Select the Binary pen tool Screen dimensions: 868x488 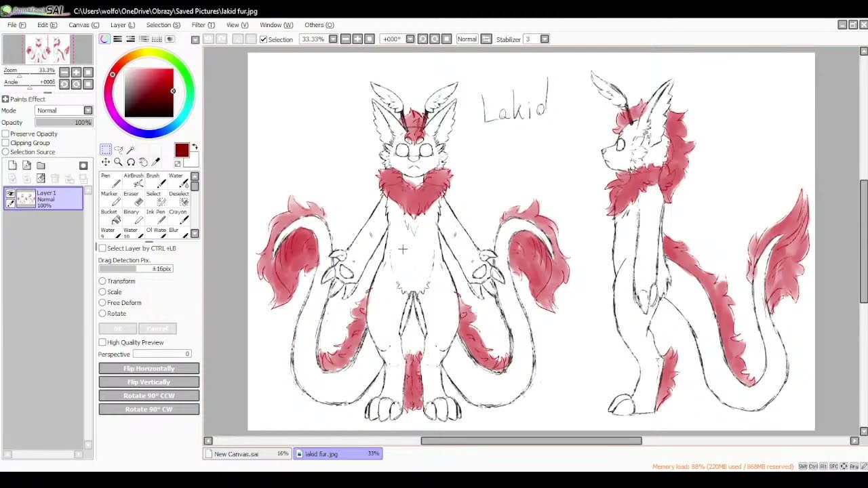click(x=133, y=216)
